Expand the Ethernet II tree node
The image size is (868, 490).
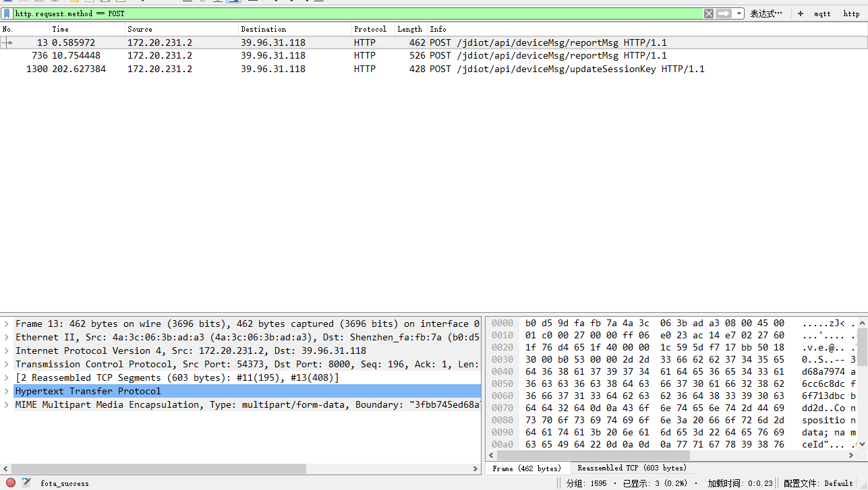point(7,338)
